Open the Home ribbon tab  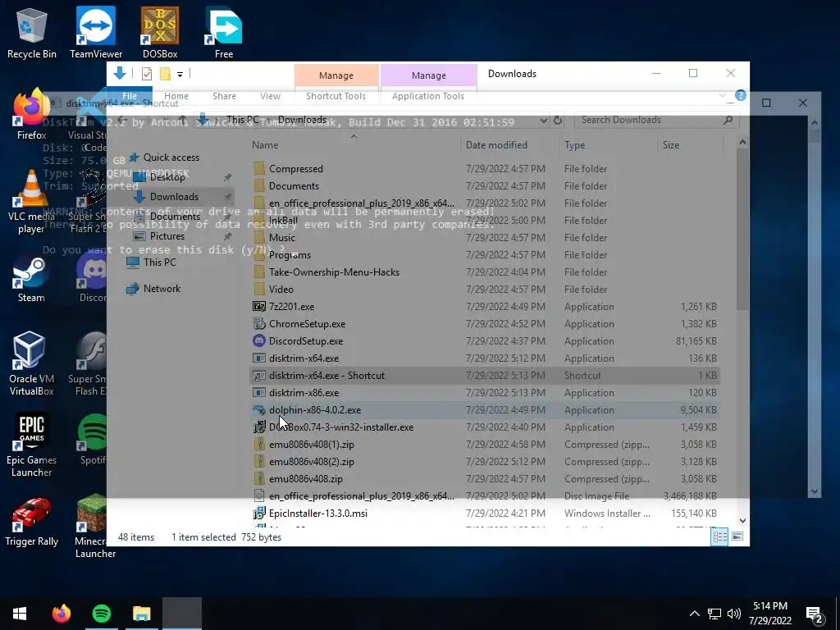click(176, 96)
